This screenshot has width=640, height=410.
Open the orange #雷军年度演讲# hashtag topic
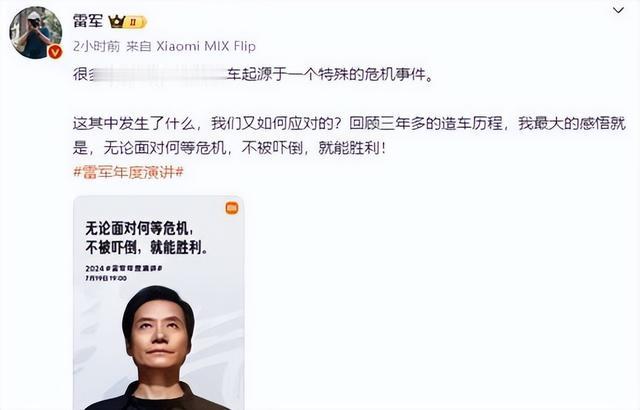(129, 172)
